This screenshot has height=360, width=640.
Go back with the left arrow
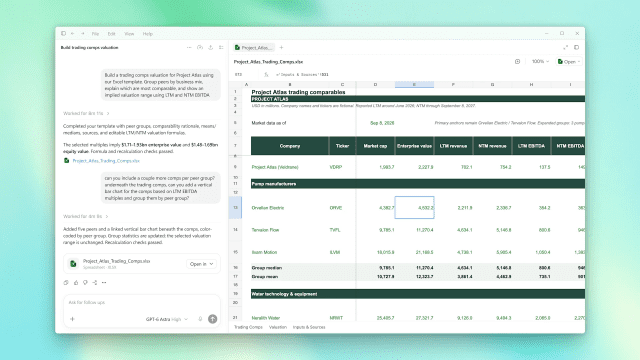click(73, 33)
